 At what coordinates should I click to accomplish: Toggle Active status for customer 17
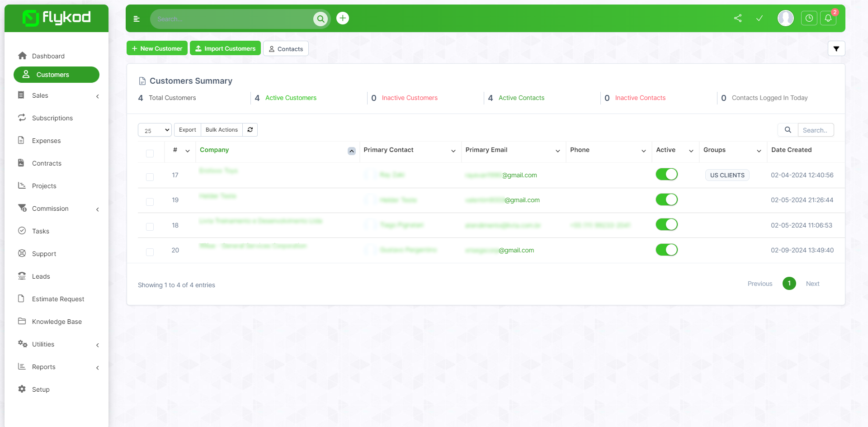(x=667, y=174)
